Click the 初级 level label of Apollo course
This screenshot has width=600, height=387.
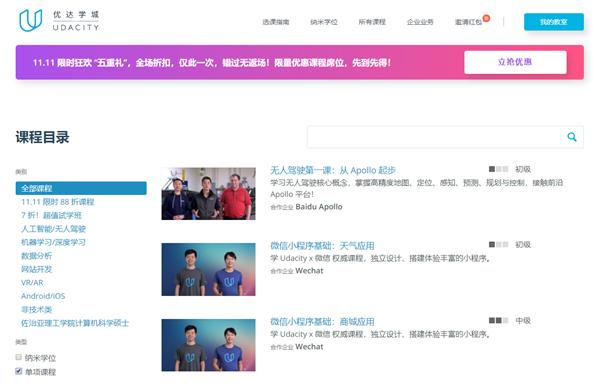tap(523, 169)
